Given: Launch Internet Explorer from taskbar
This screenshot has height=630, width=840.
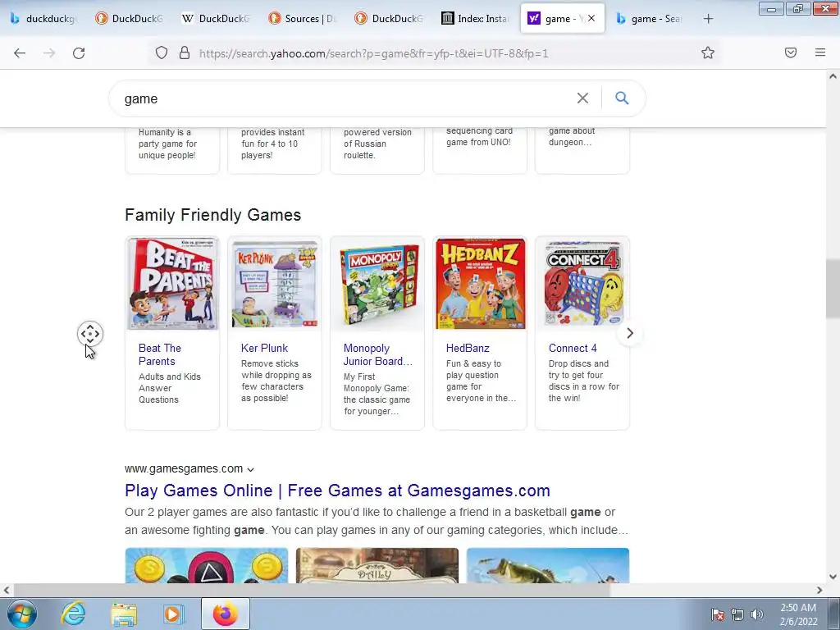Looking at the screenshot, I should 73,614.
